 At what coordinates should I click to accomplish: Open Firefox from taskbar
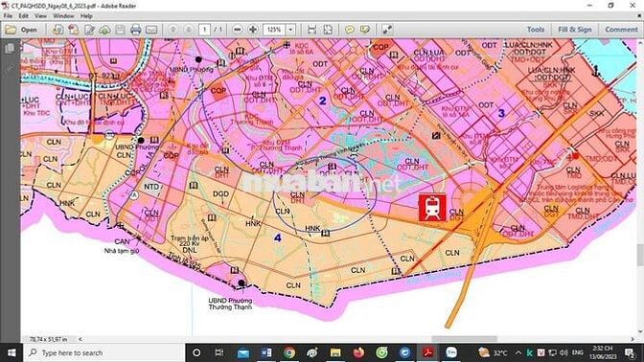358,352
